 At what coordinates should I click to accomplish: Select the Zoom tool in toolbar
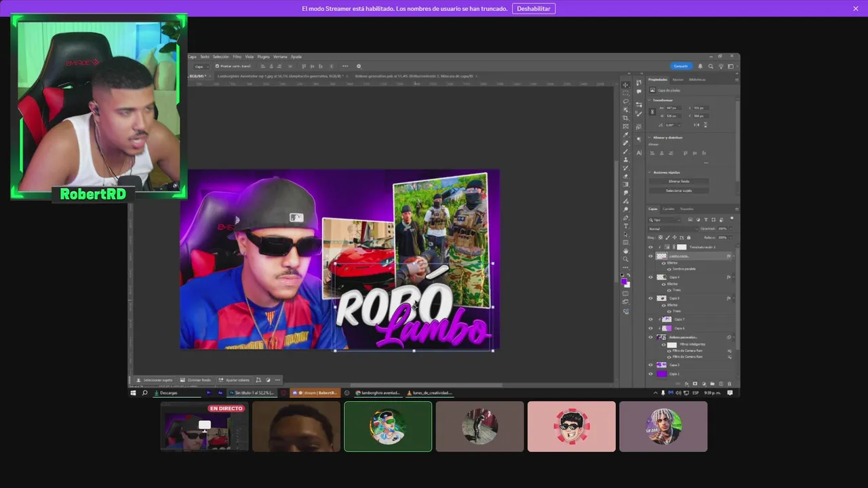click(x=625, y=259)
